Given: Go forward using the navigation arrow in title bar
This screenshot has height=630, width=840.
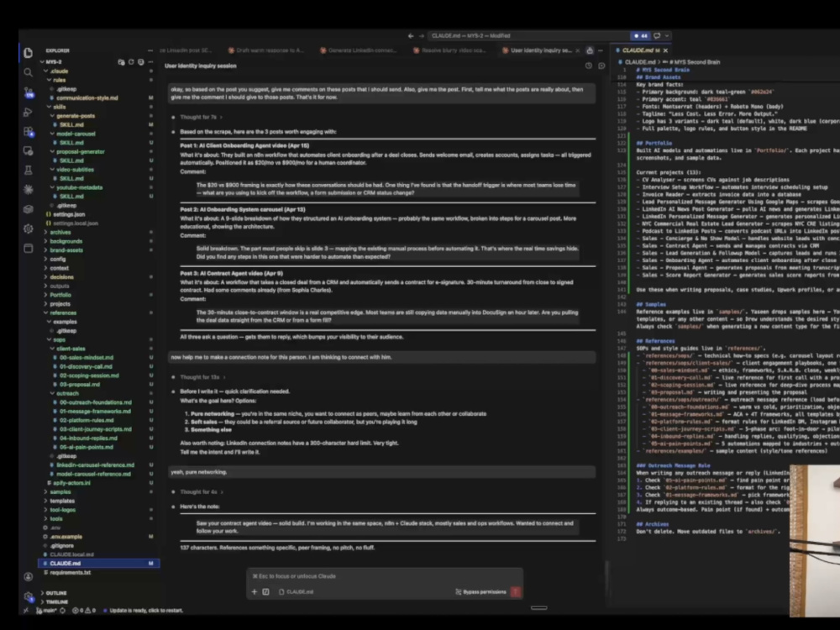Looking at the screenshot, I should point(422,36).
